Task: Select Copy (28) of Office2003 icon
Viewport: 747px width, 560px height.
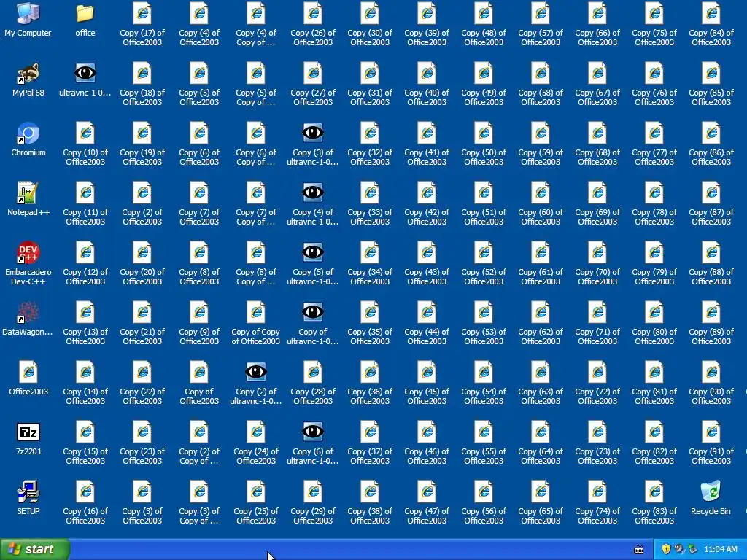Action: (x=312, y=373)
